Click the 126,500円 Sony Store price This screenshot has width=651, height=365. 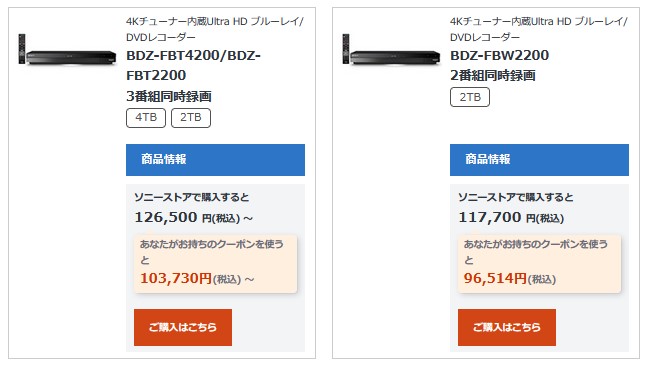[193, 217]
